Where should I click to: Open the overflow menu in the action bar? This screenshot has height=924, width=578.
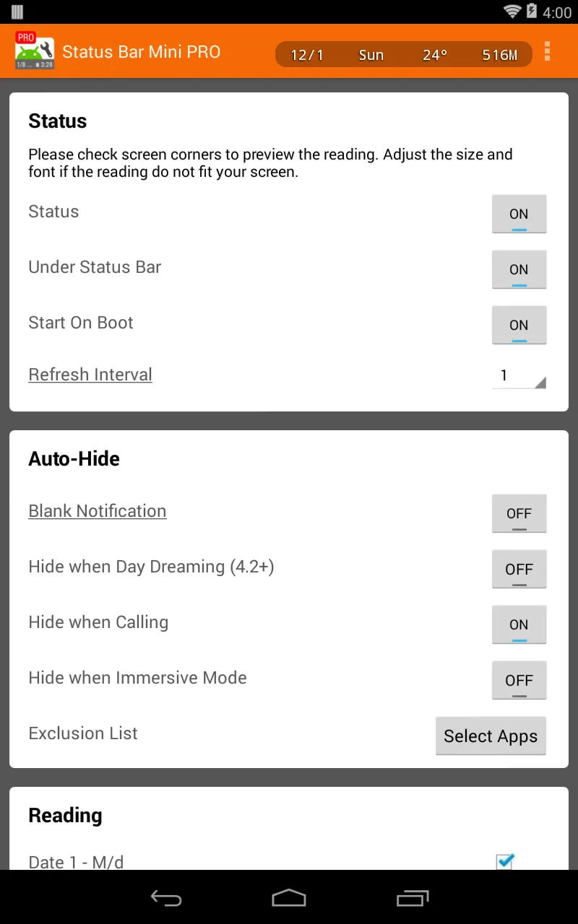click(x=547, y=52)
